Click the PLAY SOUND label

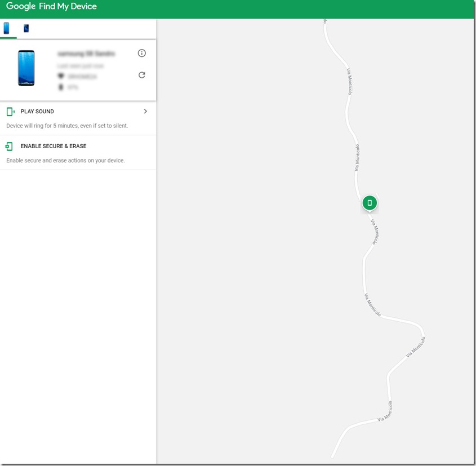(x=37, y=112)
